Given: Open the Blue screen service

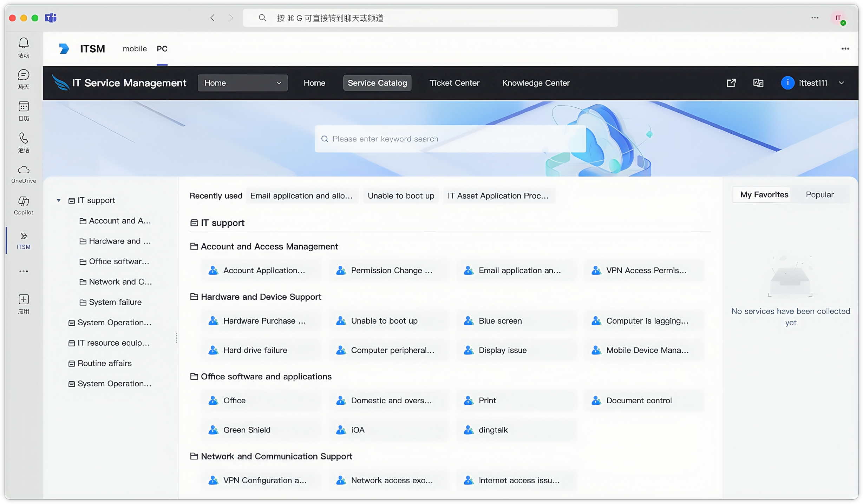Looking at the screenshot, I should [500, 321].
